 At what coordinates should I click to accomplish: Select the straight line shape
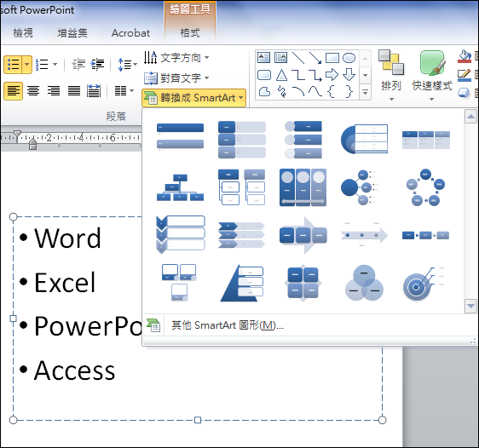(x=298, y=58)
